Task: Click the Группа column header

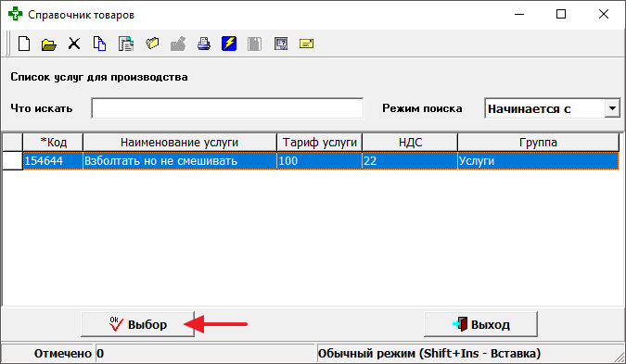Action: coord(538,143)
